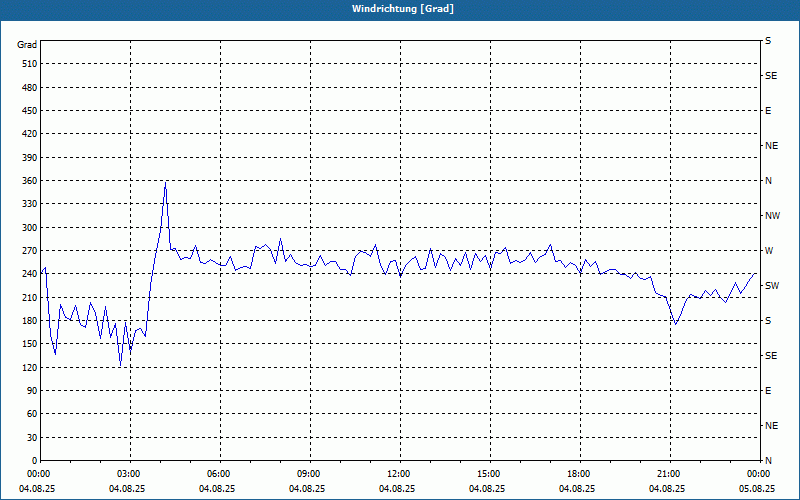The width and height of the screenshot is (800, 500).
Task: Click the E compass label level with 90
Action: pyautogui.click(x=768, y=391)
